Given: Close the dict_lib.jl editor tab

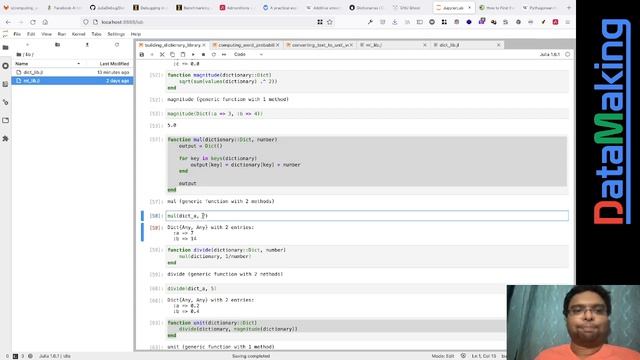Looking at the screenshot, I should (x=498, y=45).
